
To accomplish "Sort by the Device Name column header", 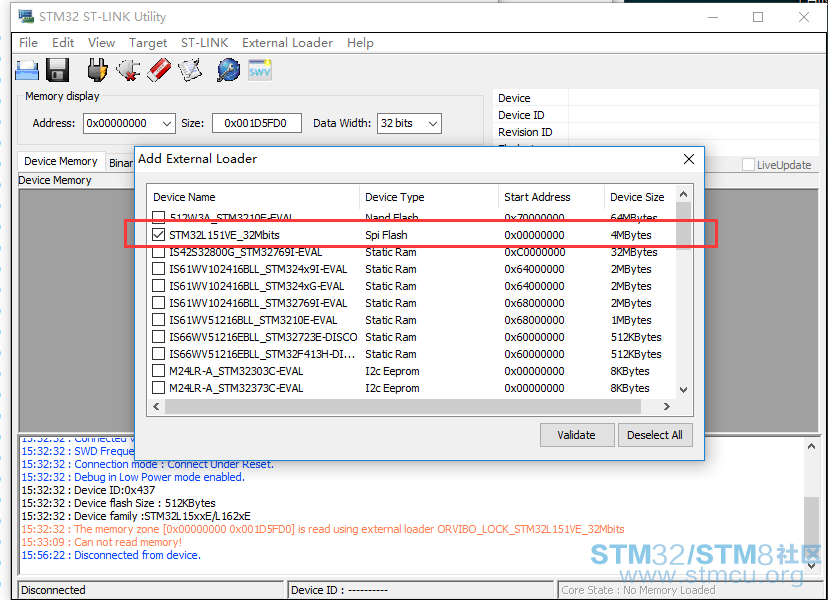I will click(253, 197).
